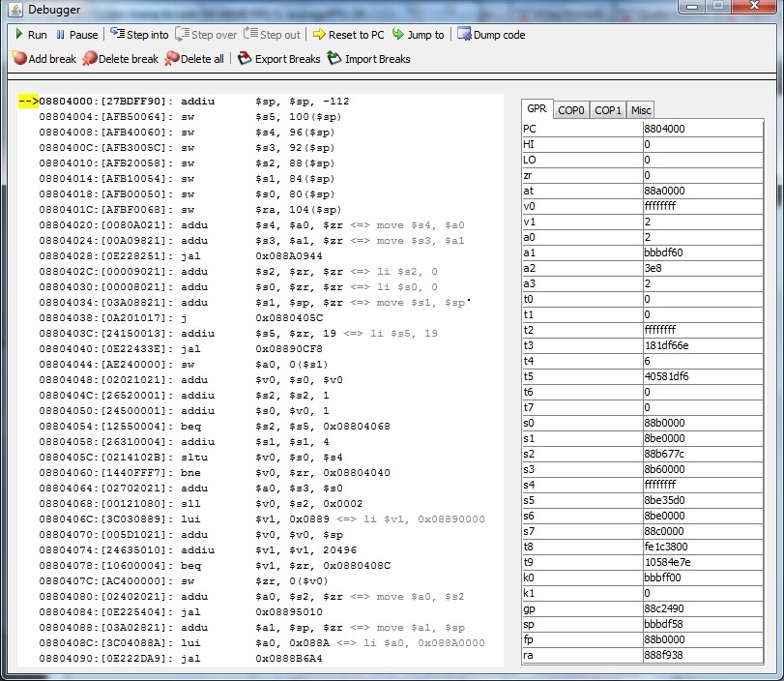This screenshot has height=681, width=784.
Task: Edit the PC register value field
Action: pyautogui.click(x=701, y=129)
